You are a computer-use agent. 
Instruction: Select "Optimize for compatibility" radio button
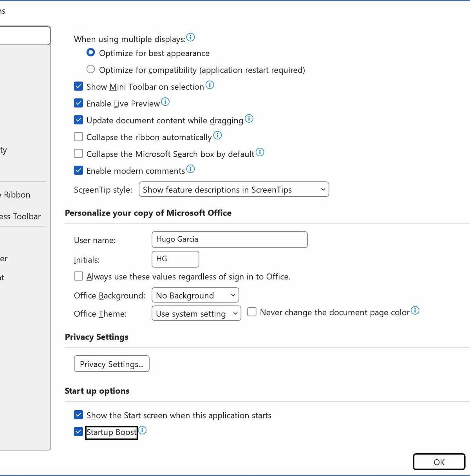90,69
